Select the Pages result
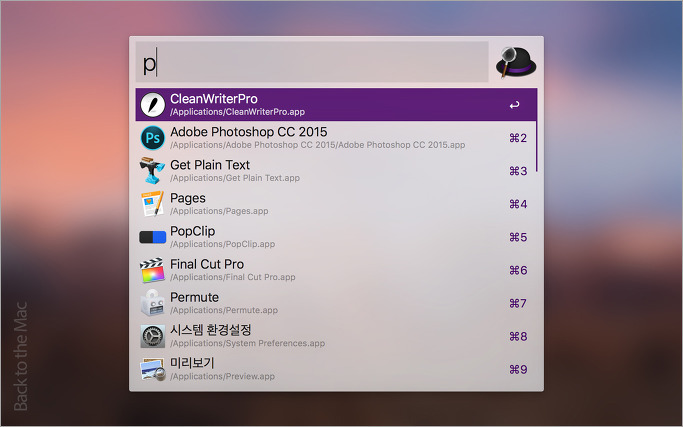 tap(336, 204)
